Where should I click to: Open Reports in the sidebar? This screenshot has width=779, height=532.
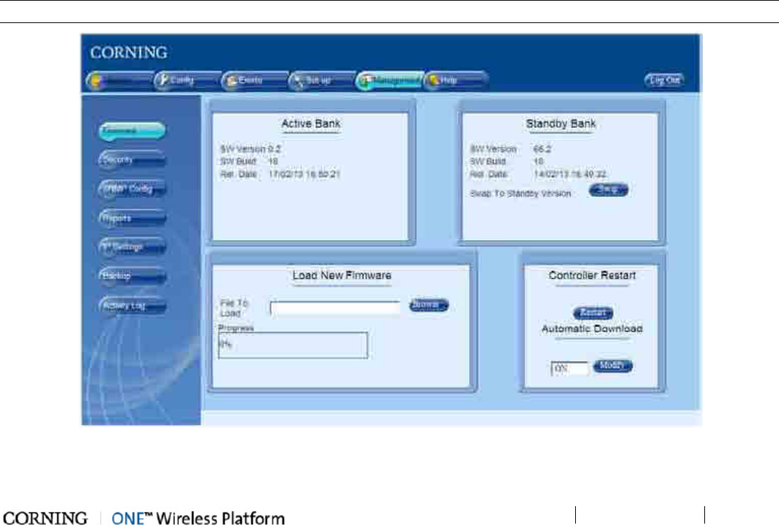tap(132, 218)
